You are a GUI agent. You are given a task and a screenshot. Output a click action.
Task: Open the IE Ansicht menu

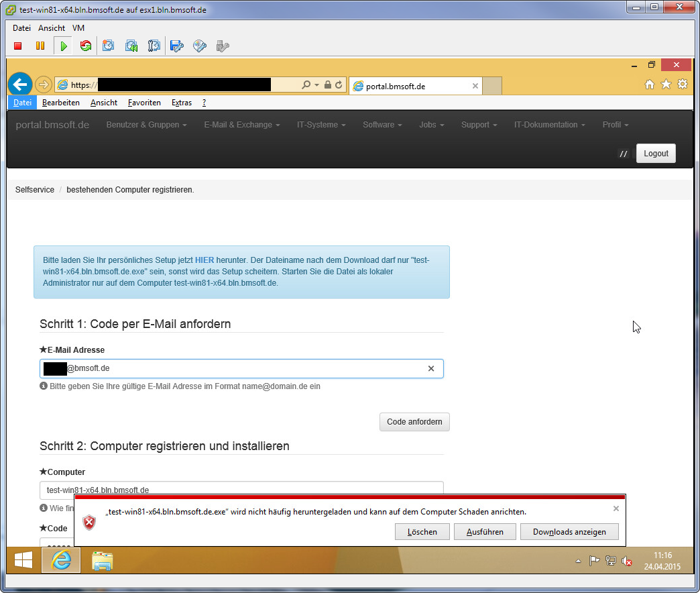pos(104,103)
